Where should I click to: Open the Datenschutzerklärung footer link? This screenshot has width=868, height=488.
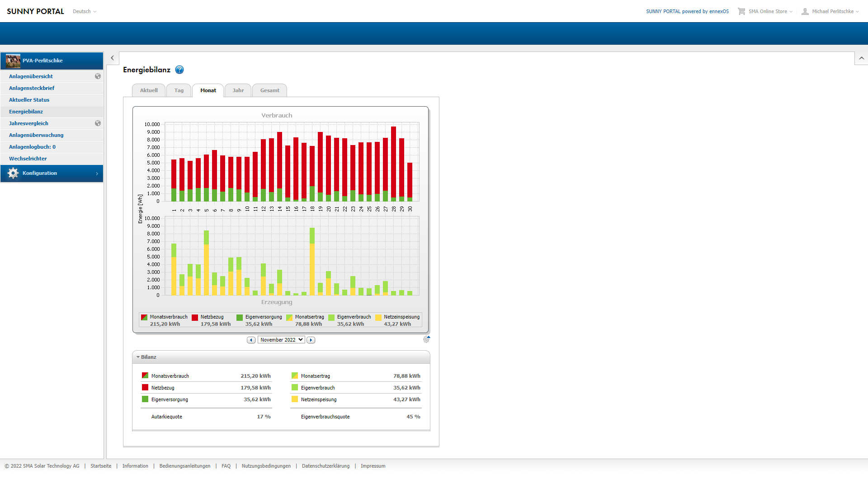click(x=325, y=466)
